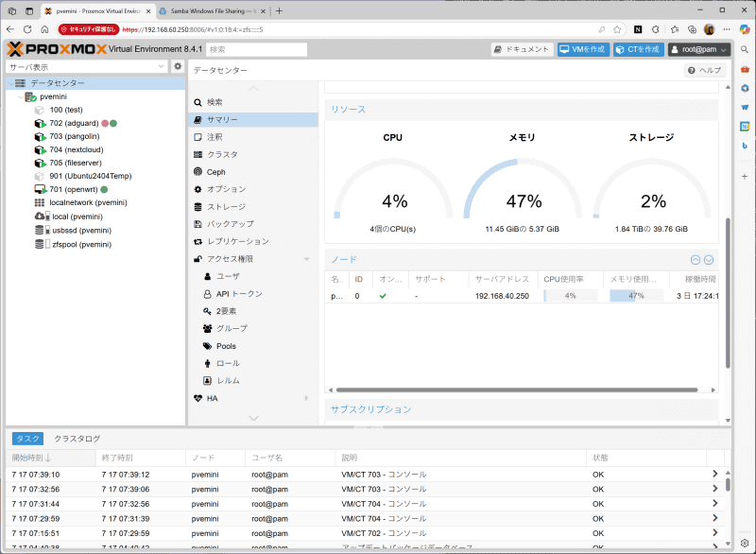Open レプリケーション replication section
The image size is (756, 554).
click(238, 242)
